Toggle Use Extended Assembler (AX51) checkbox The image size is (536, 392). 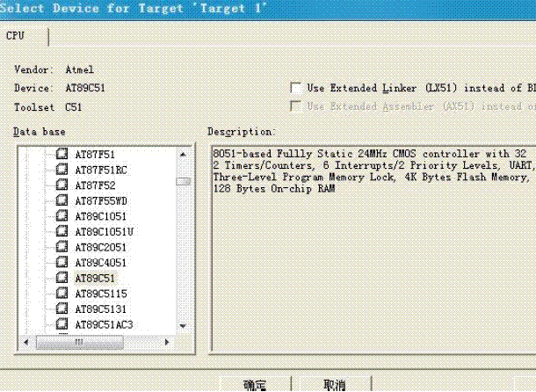tap(295, 105)
